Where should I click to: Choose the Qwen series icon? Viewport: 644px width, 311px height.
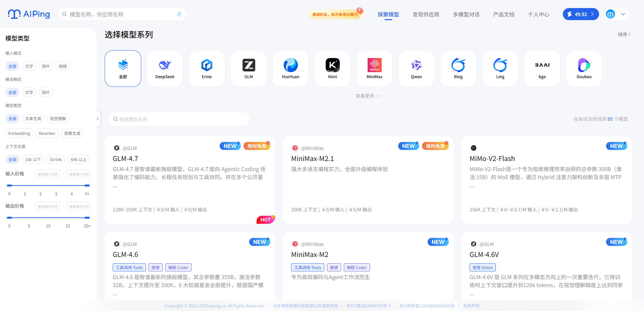[416, 65]
